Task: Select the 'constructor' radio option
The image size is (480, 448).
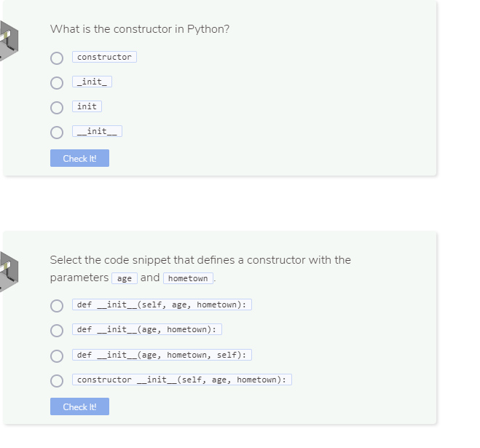Action: [57, 58]
